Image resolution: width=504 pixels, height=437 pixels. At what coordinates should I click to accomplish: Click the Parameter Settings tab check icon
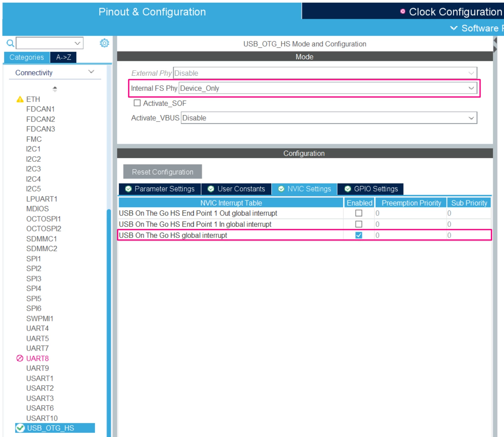tap(128, 189)
